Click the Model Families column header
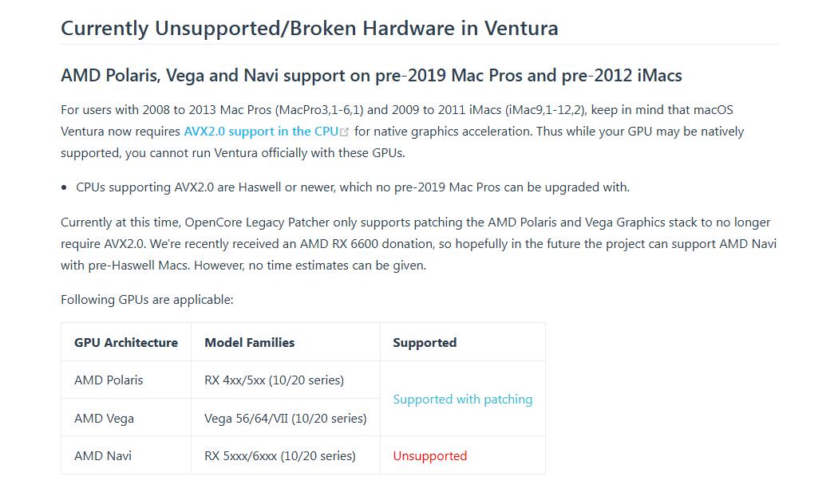 [x=250, y=342]
